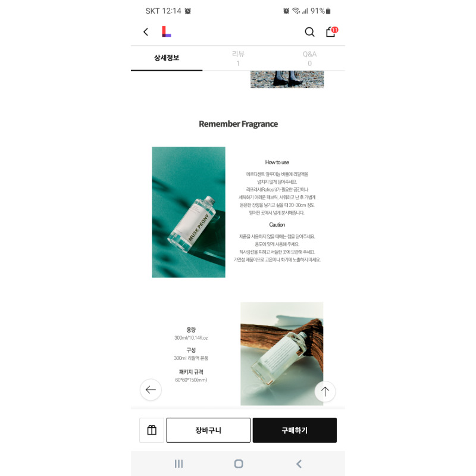
Task: Open the red L logo home
Action: click(167, 32)
